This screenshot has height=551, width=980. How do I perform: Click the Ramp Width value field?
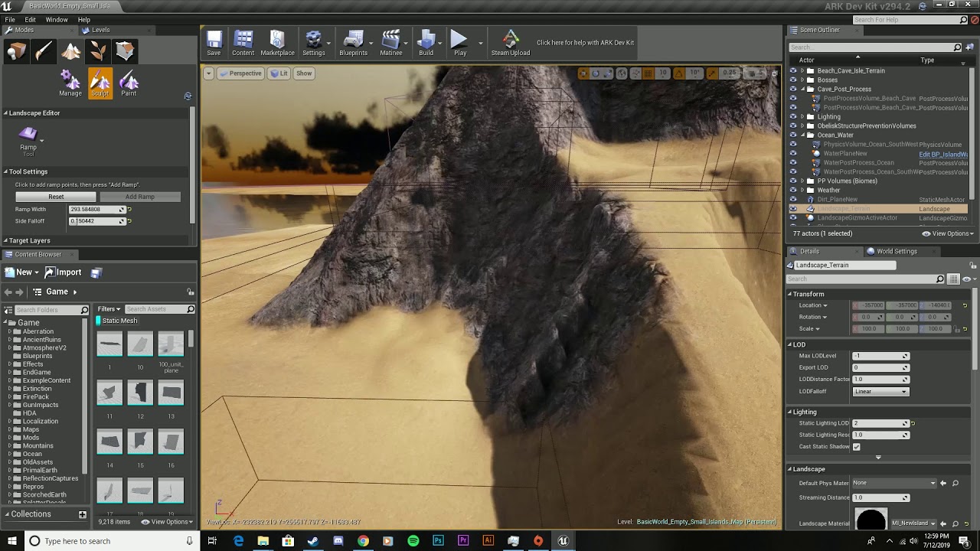(x=96, y=209)
